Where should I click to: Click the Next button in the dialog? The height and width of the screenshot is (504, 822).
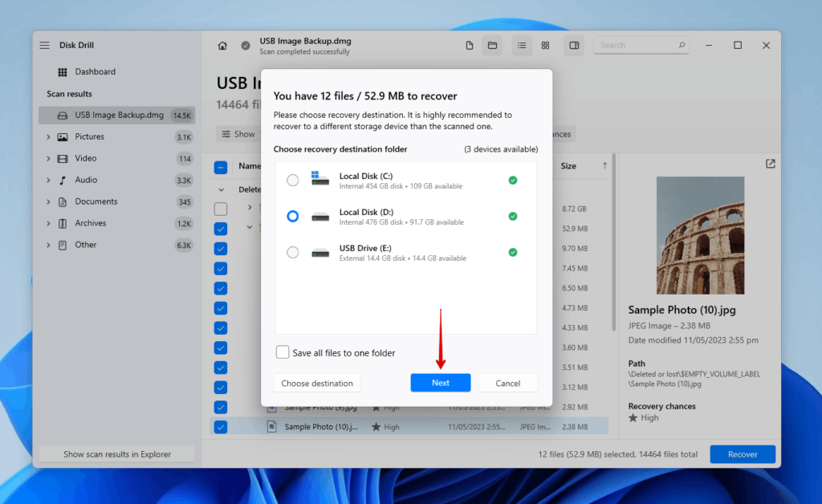440,383
